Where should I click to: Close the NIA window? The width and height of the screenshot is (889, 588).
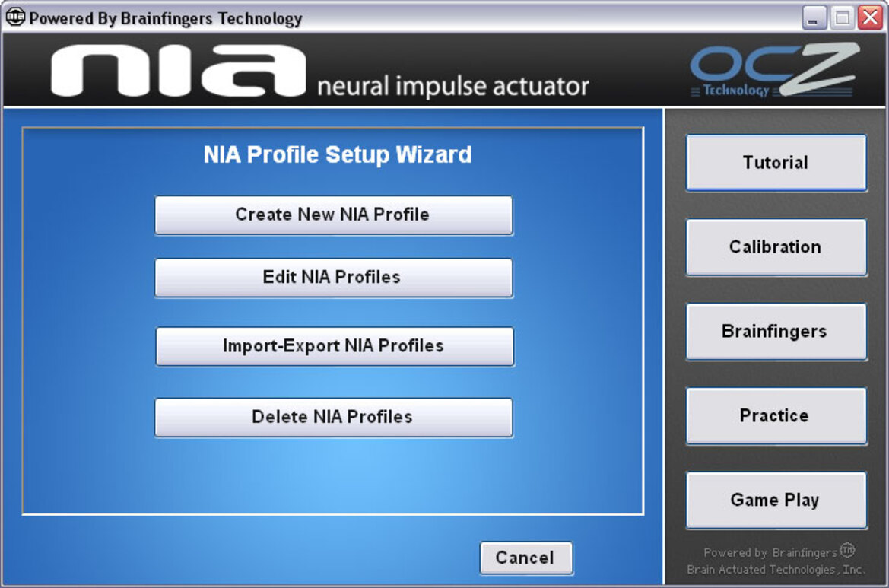[x=870, y=18]
